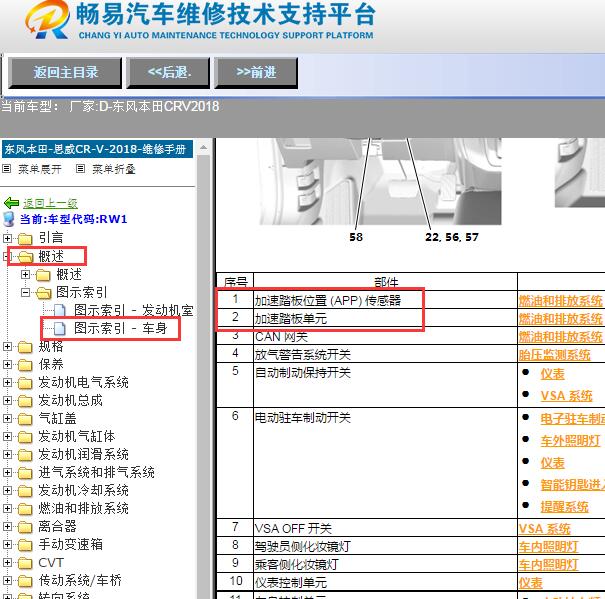This screenshot has width=605, height=599.
Task: Click the 菜单展开 icon
Action: point(7,169)
